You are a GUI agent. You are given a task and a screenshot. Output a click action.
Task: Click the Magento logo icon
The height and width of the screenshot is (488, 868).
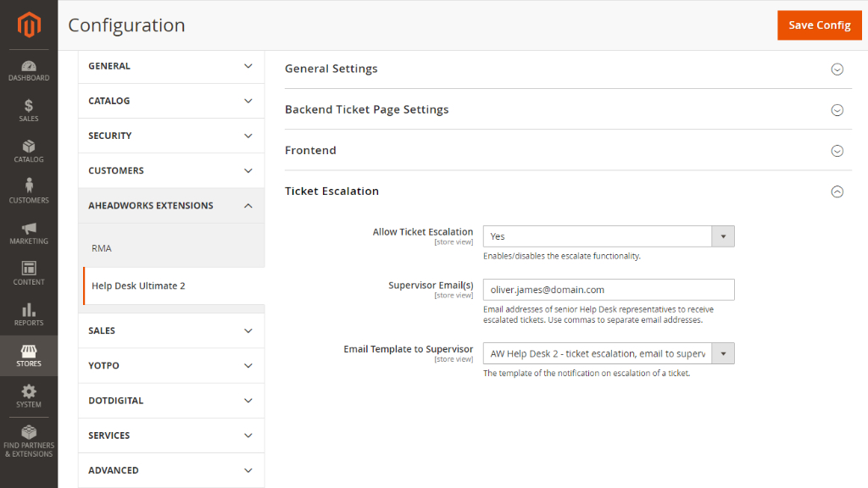[x=29, y=25]
